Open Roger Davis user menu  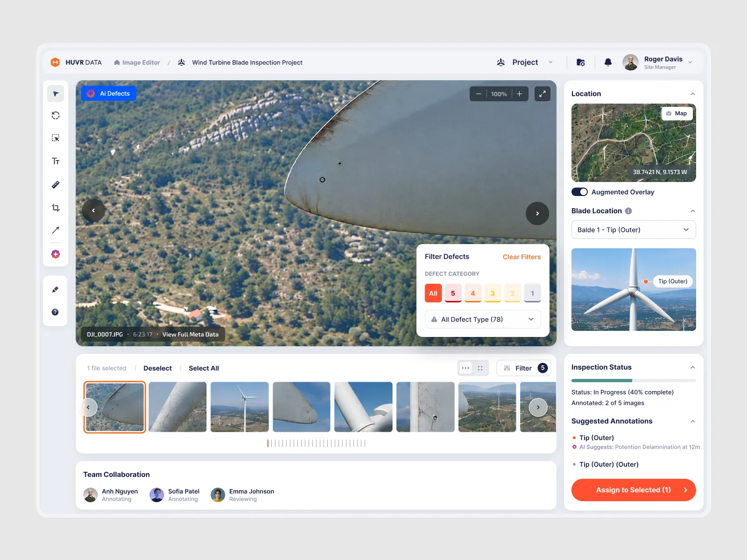coord(658,62)
